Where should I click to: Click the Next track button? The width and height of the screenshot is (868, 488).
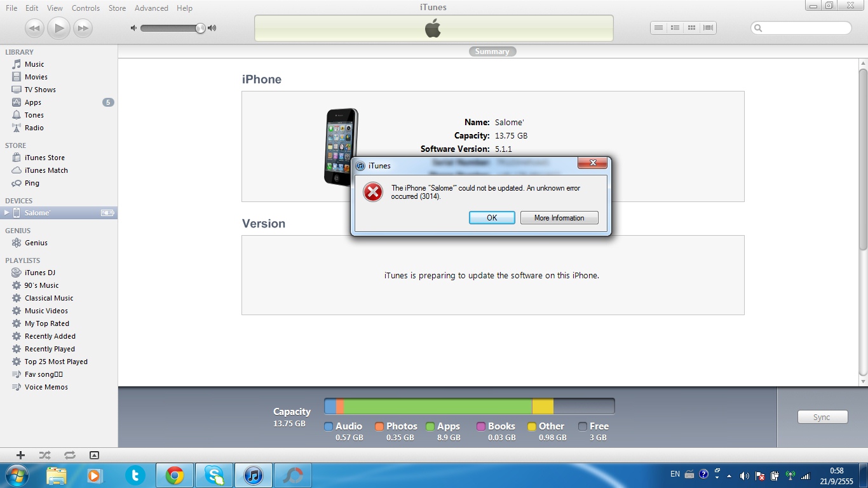[x=83, y=28]
